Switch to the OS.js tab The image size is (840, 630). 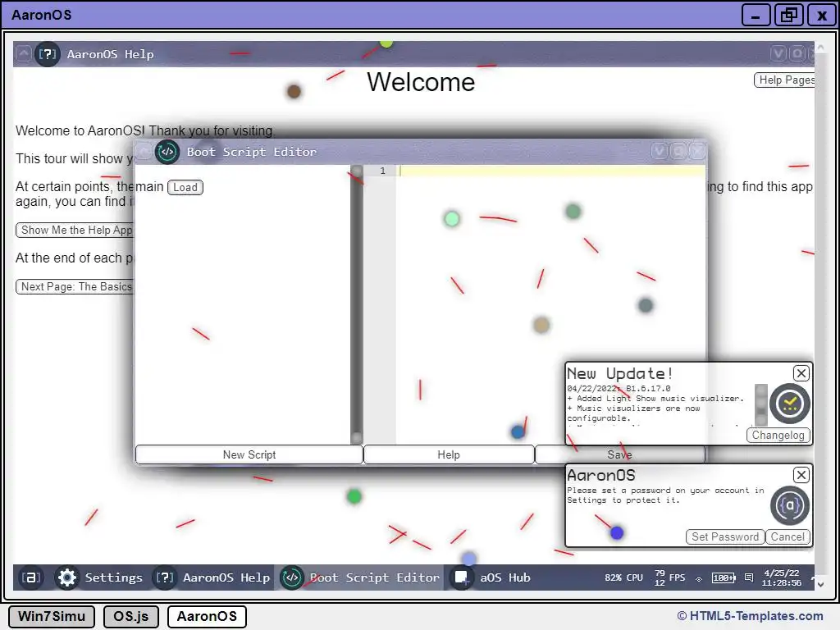(x=130, y=616)
